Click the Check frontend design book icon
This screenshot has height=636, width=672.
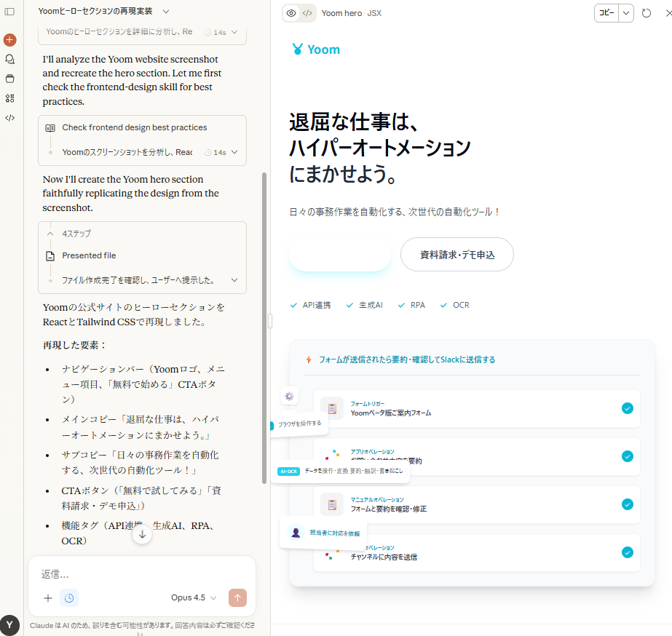tap(50, 127)
